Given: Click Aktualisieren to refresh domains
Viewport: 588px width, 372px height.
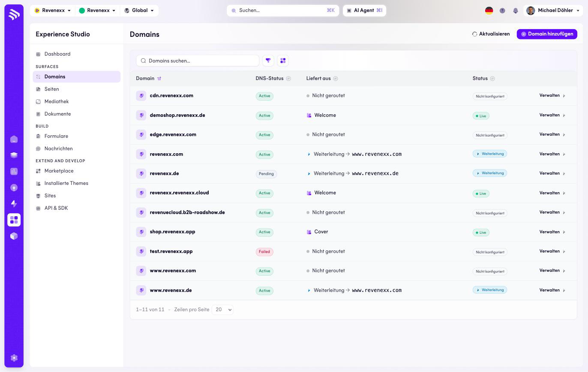Looking at the screenshot, I should (491, 34).
